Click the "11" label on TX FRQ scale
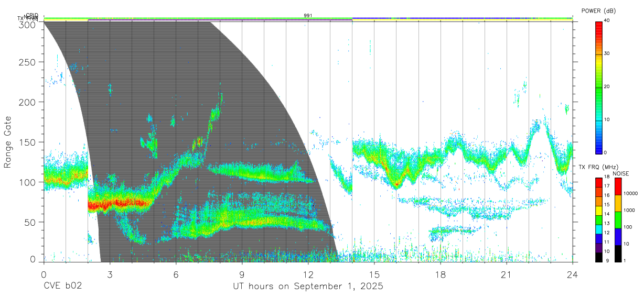Image resolution: width=644 pixels, height=297 pixels. tap(606, 241)
